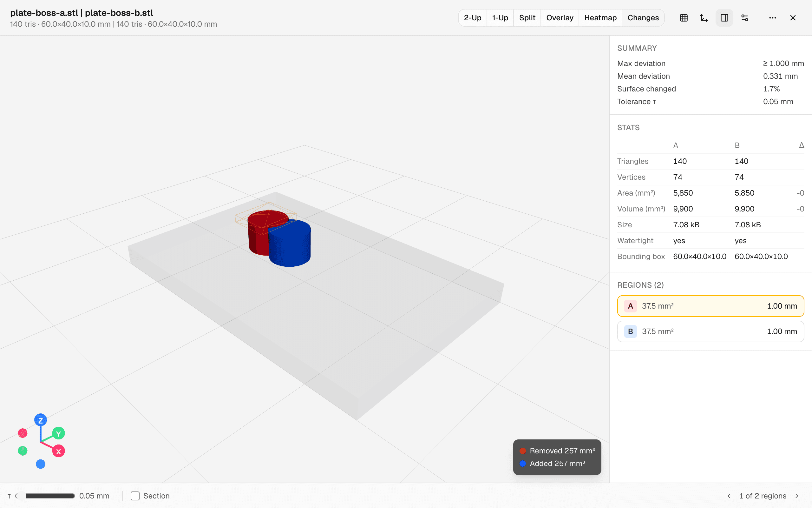Toggle the grid display icon
The image size is (812, 508).
[x=684, y=18]
